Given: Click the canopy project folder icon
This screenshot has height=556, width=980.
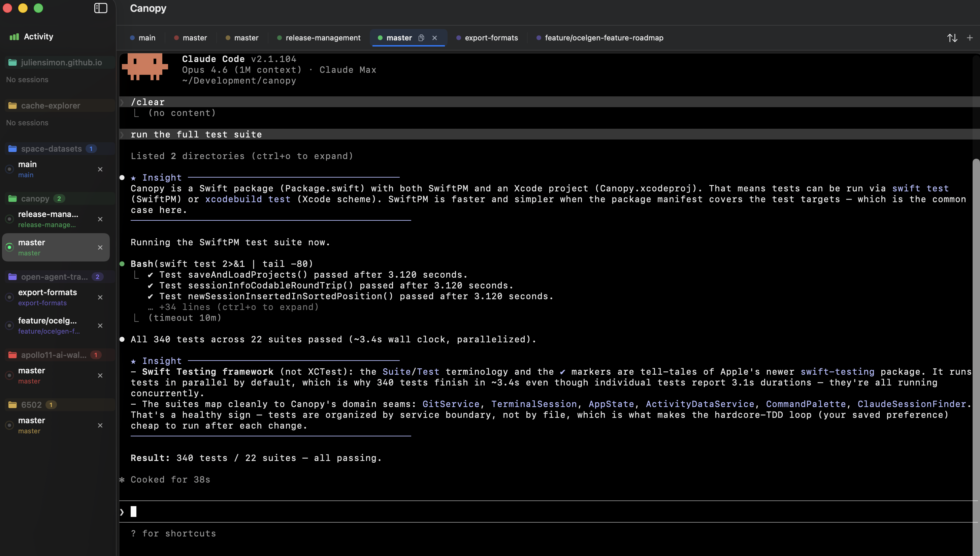Looking at the screenshot, I should 12,198.
